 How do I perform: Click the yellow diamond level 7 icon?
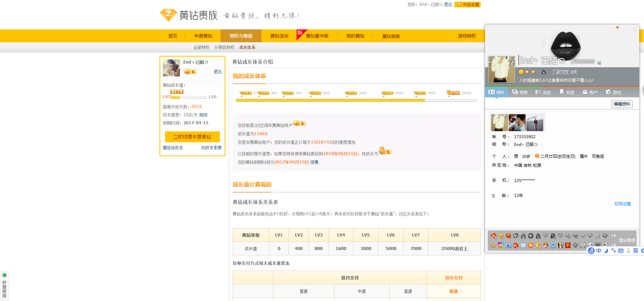point(501,236)
